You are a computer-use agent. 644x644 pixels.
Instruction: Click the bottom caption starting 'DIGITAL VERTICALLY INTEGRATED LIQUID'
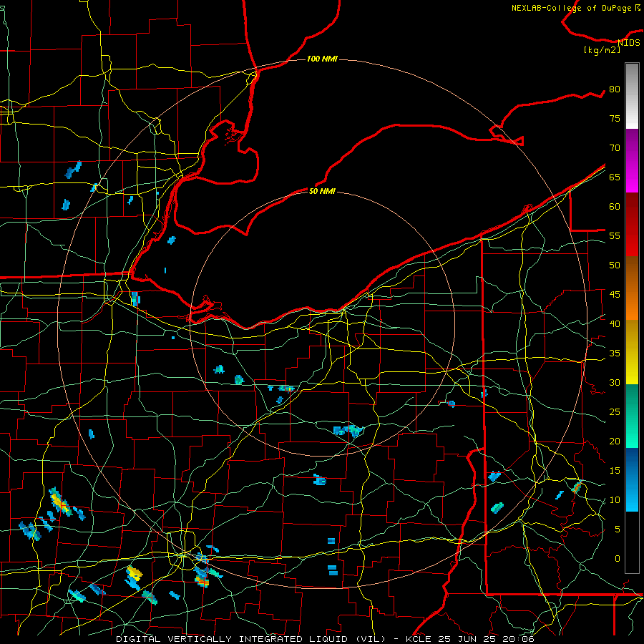326,639
